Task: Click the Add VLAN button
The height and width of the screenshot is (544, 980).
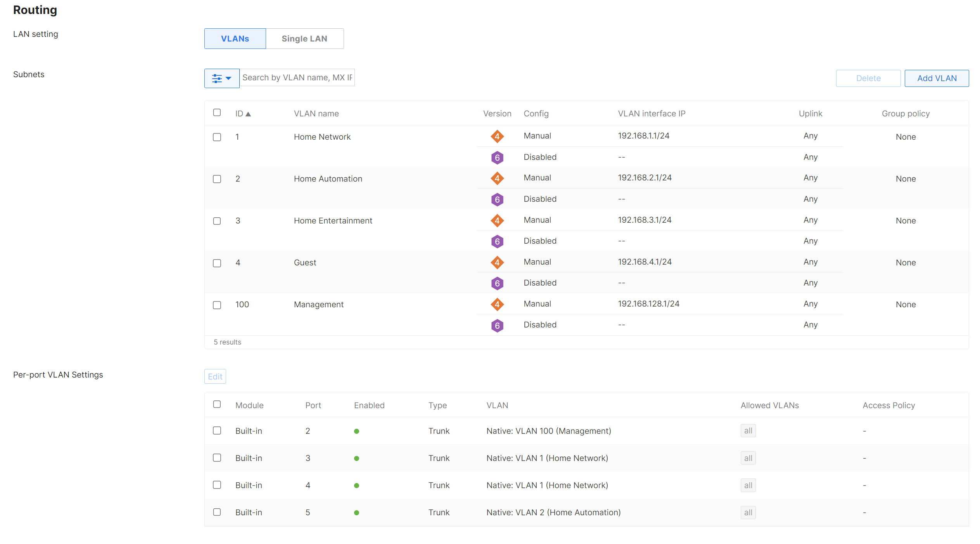Action: [937, 78]
